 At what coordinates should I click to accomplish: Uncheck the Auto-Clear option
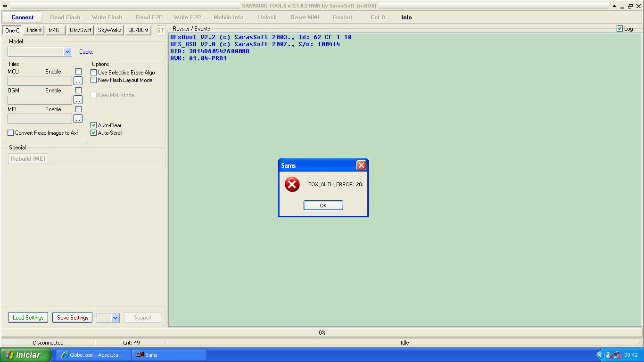(x=93, y=125)
